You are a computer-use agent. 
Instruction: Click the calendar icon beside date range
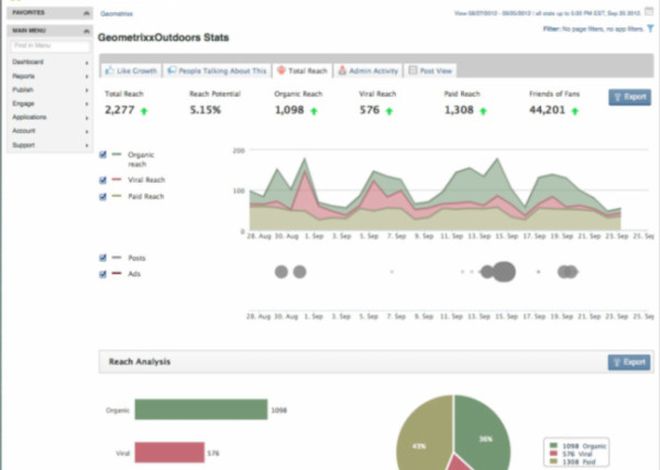coord(649,11)
